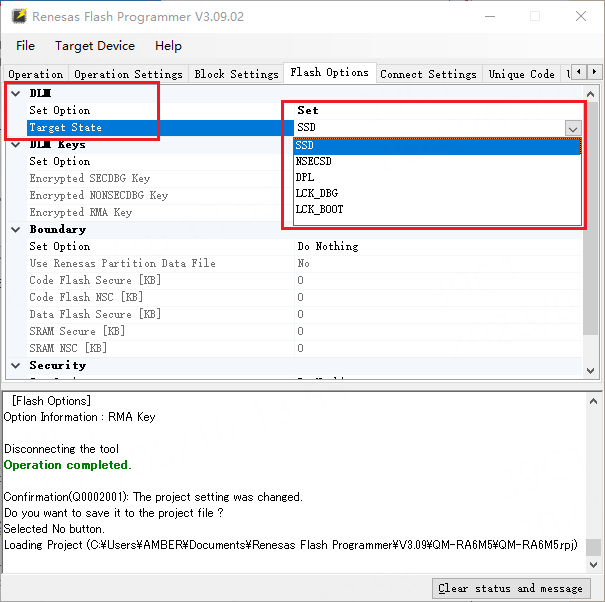This screenshot has height=602, width=605.
Task: Open the Block Settings tab
Action: click(236, 74)
